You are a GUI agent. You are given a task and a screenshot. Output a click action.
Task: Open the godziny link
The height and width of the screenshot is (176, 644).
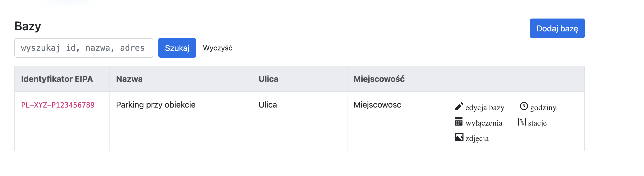tap(543, 108)
